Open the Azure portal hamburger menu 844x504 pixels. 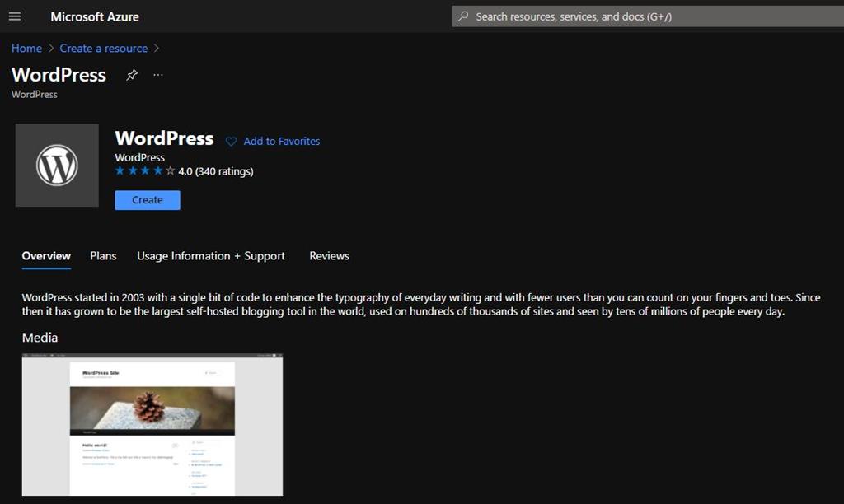(x=15, y=16)
